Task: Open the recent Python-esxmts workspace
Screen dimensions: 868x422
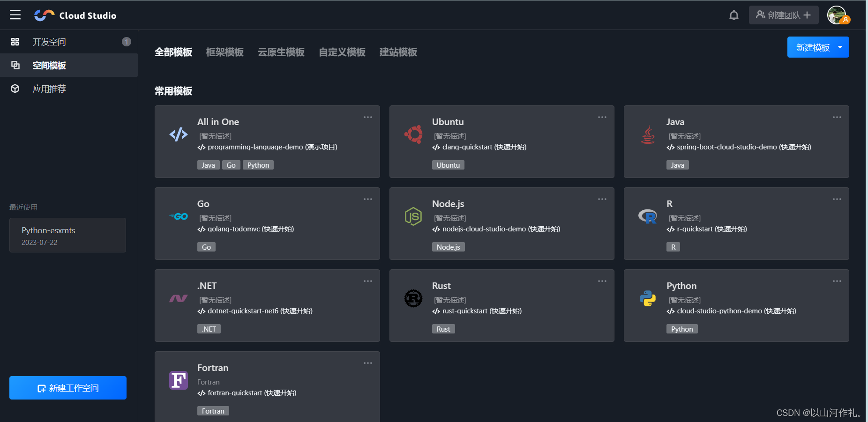Action: (x=67, y=235)
